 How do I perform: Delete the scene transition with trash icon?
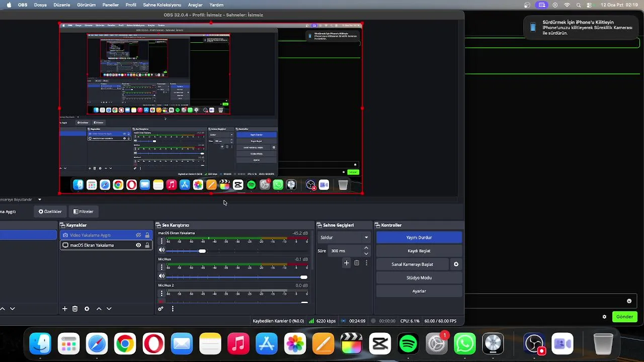pyautogui.click(x=357, y=263)
